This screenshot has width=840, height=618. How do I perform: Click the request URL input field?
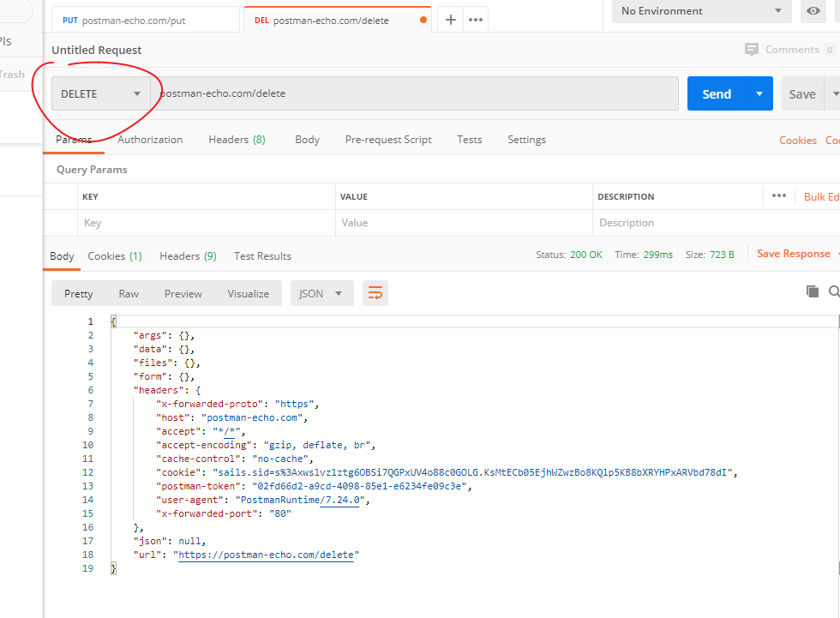coord(415,93)
